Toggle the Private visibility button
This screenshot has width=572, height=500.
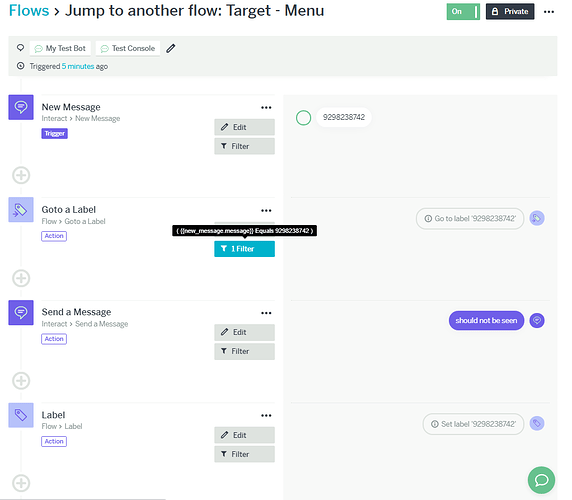(x=510, y=12)
